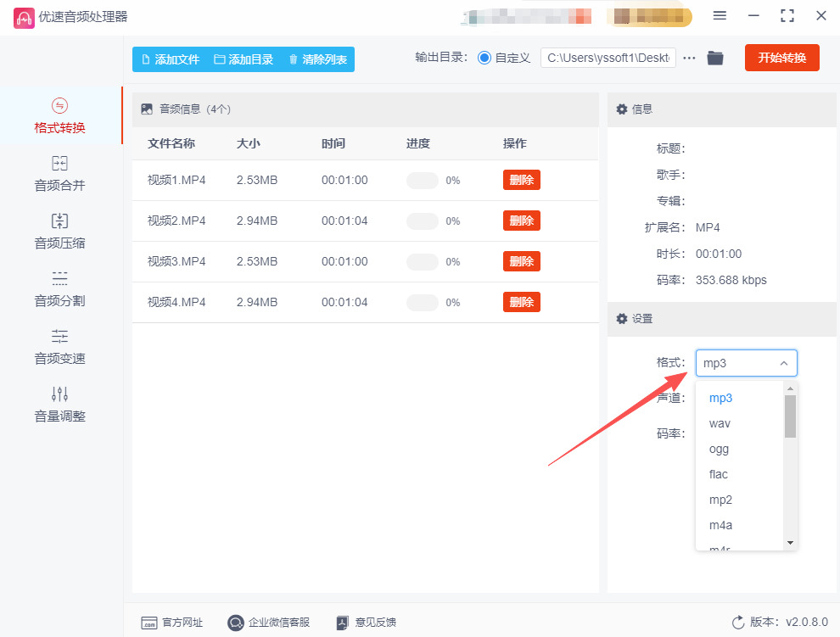Choose flac in the format list
The image size is (840, 637).
(739, 474)
